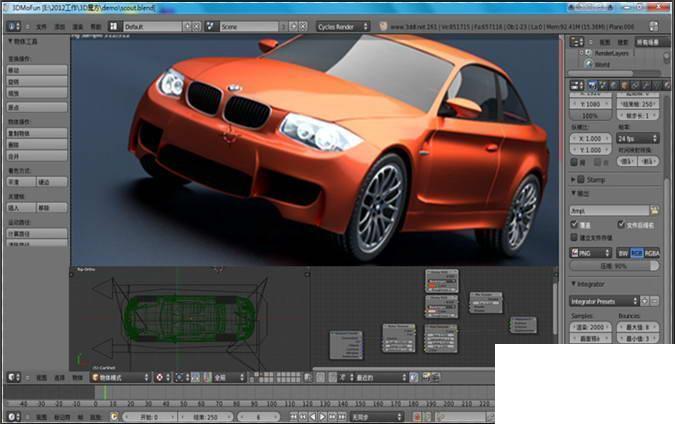Click the Smooth (平滑) shading button
675x424 pixels.
tap(22, 182)
